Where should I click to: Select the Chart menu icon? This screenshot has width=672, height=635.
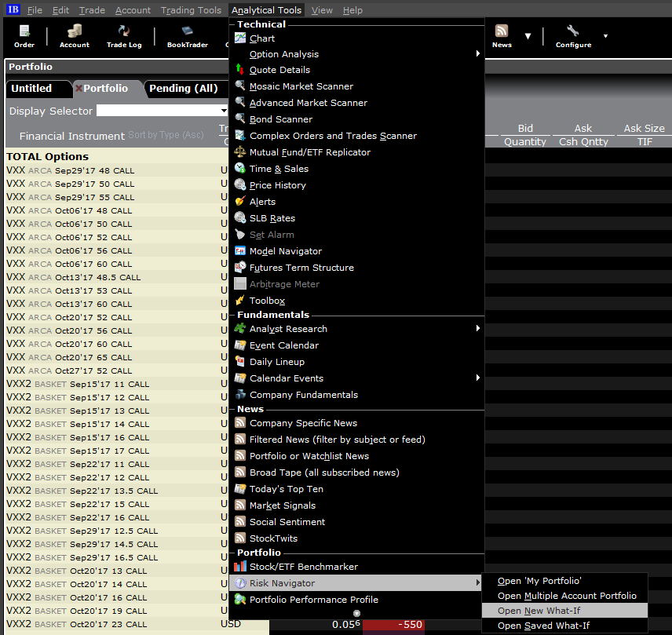pos(240,38)
